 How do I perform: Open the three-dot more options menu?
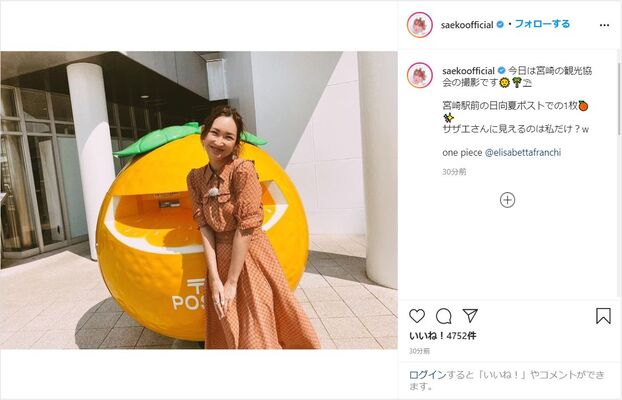coord(605,25)
